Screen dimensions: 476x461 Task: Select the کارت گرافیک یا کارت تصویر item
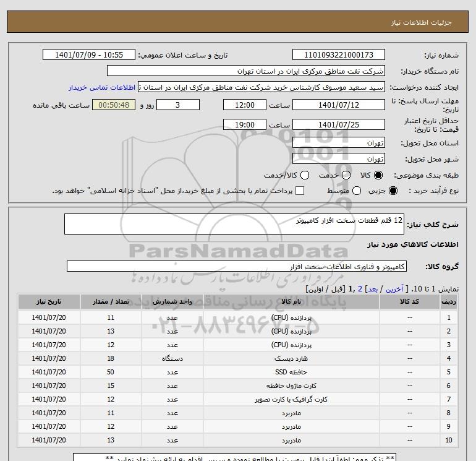[x=291, y=399]
